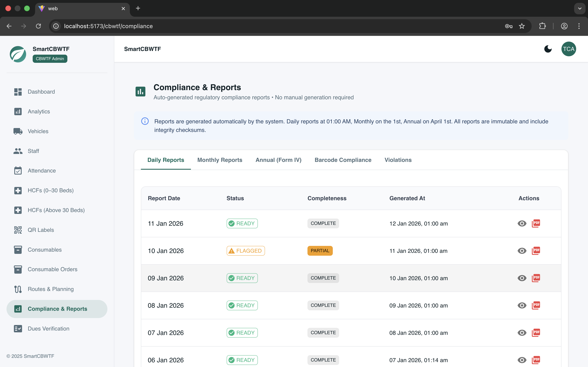This screenshot has height=367, width=588.
Task: Open Chrome's three-dot menu
Action: coord(579,26)
